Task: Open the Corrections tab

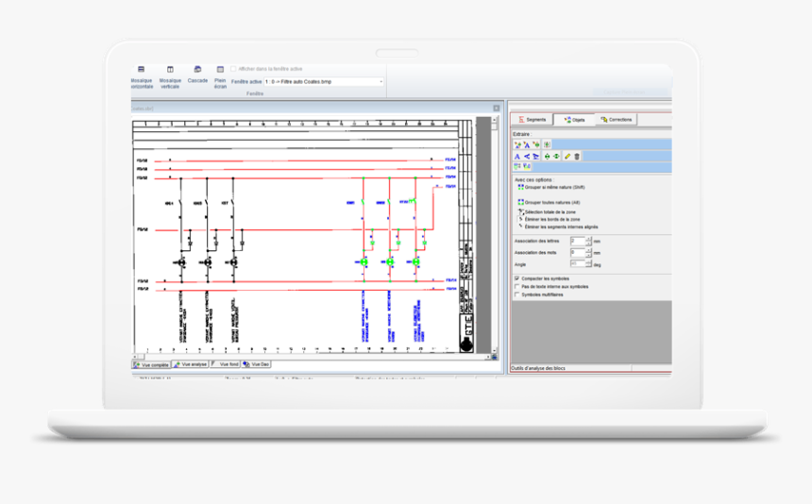Action: click(616, 120)
